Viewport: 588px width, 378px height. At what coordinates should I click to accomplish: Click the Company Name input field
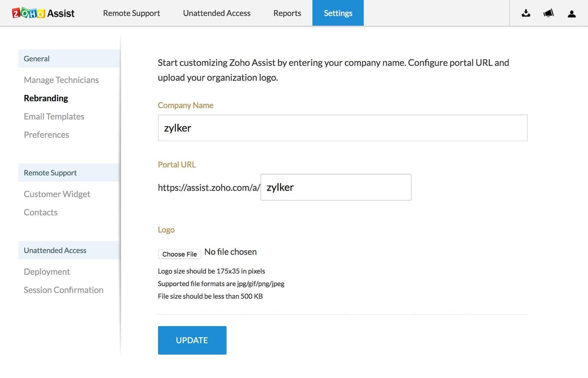click(343, 128)
